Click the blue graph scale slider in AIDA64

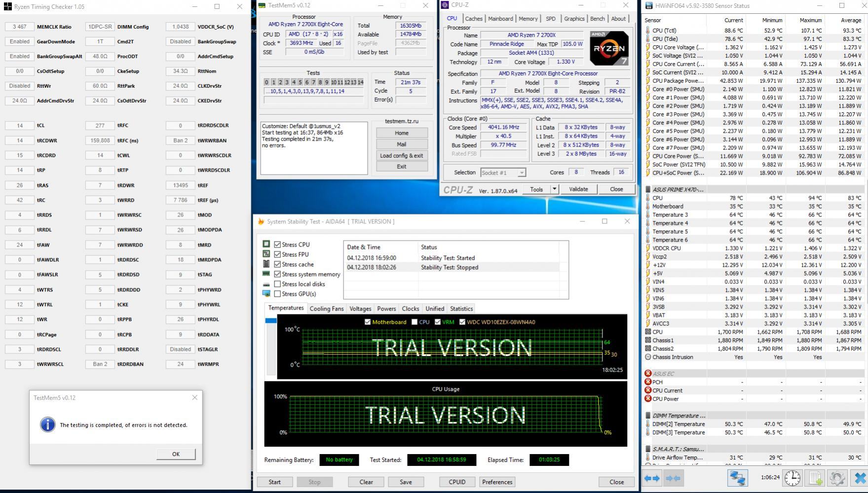(x=270, y=320)
